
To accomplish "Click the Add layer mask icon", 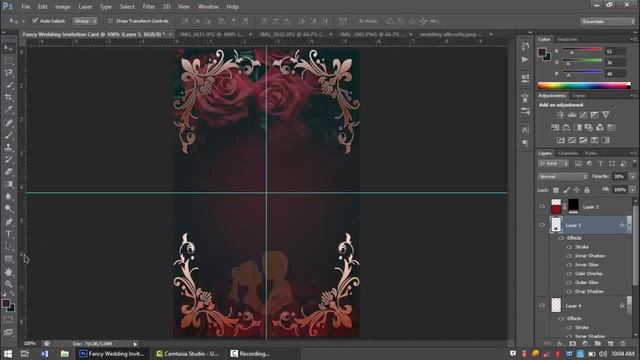I will pos(573,344).
